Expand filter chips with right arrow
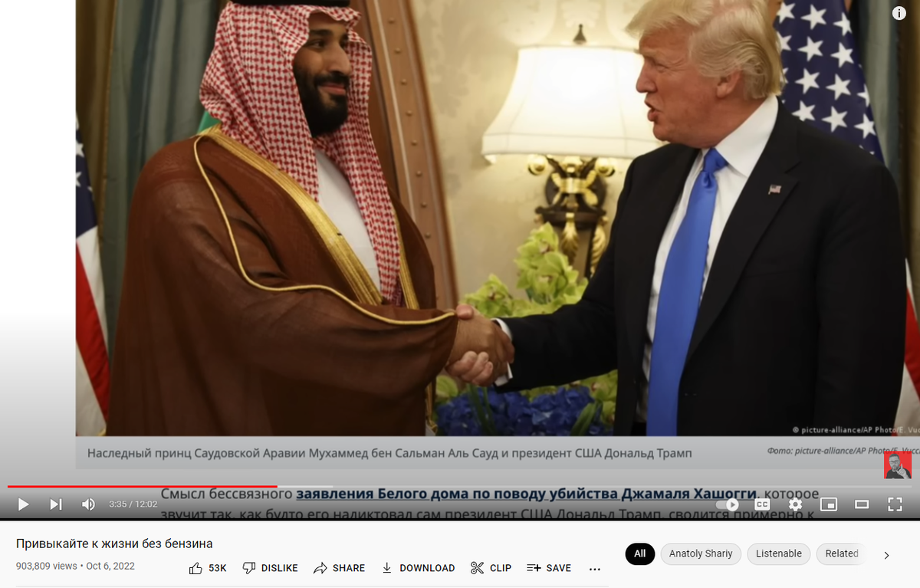Screen dimensions: 920x588 coord(887,555)
